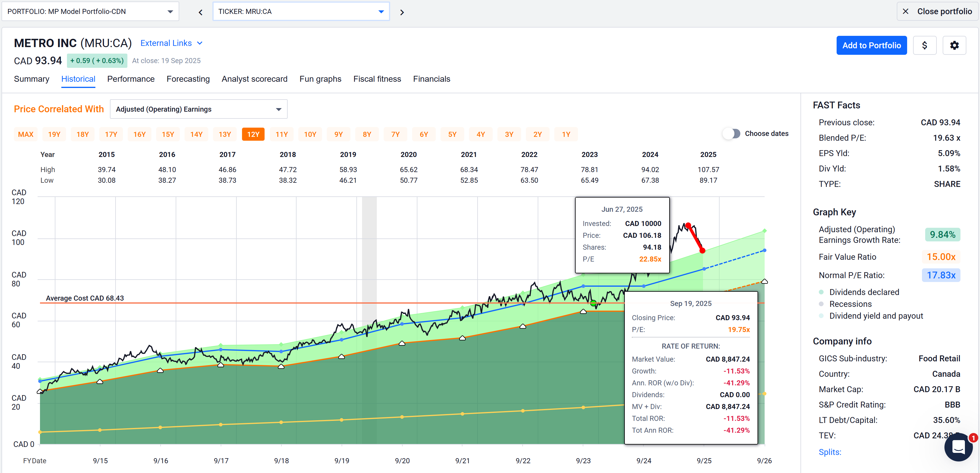Expand the Price Correlated With dropdown
This screenshot has height=473, width=980.
pyautogui.click(x=198, y=109)
